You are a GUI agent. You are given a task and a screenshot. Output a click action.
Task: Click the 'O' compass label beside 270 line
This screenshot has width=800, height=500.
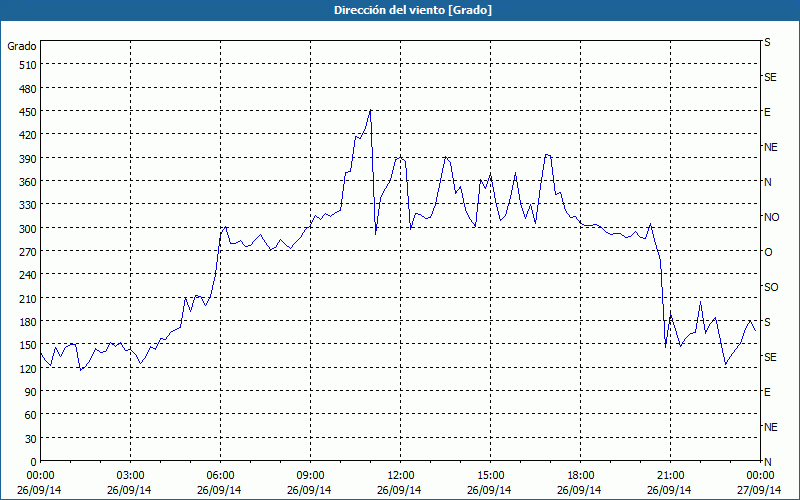pos(768,252)
